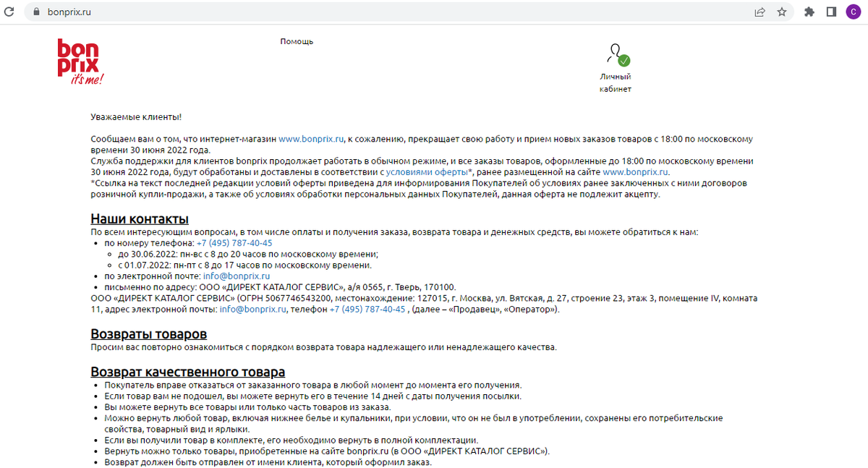The width and height of the screenshot is (868, 468).
Task: Click info@bonprix.ru after 'адрес электронной почты'
Action: click(253, 310)
